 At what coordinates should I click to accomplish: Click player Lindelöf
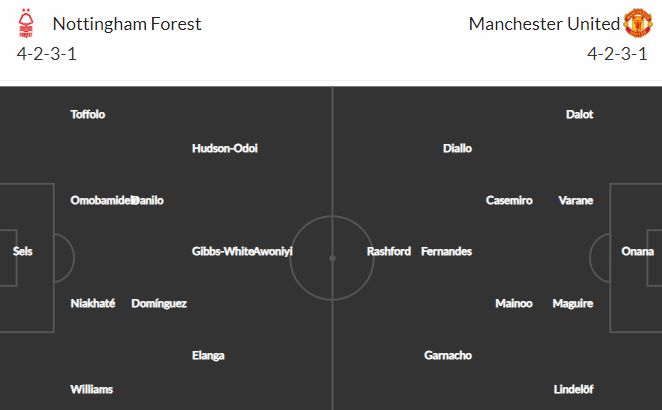point(573,389)
